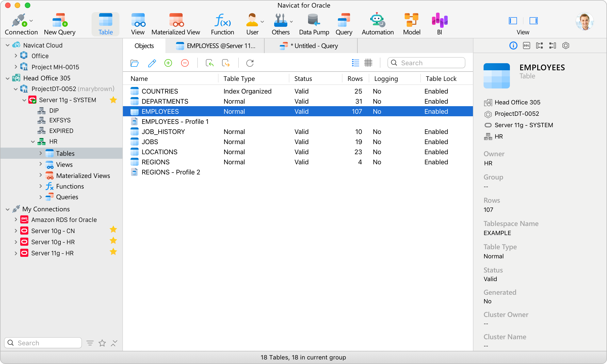The width and height of the screenshot is (607, 364).
Task: Show the DDL pane in the info panel
Action: (526, 45)
